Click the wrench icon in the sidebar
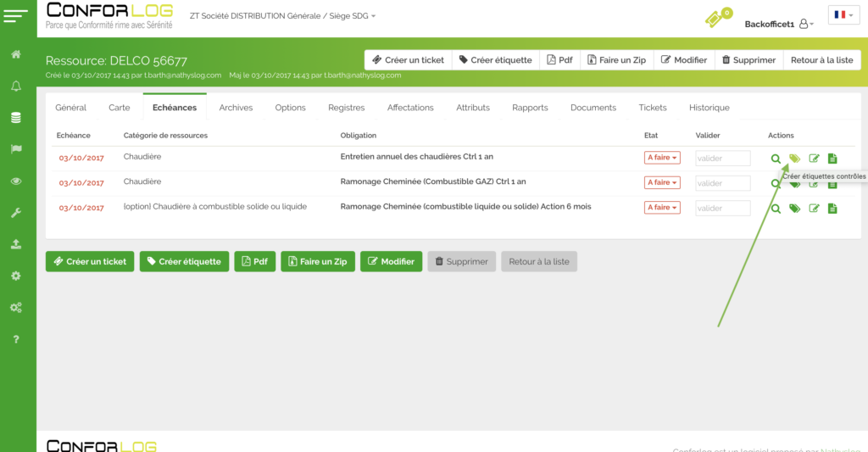 pyautogui.click(x=16, y=213)
